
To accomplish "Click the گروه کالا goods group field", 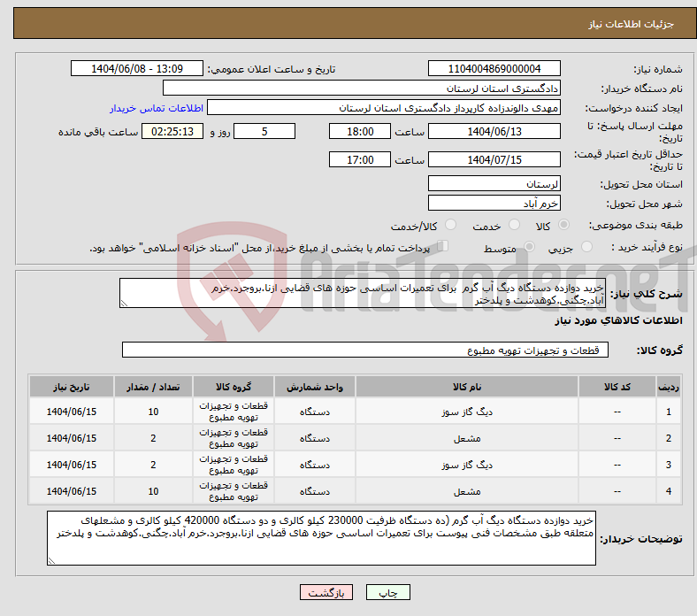I will pos(365,350).
